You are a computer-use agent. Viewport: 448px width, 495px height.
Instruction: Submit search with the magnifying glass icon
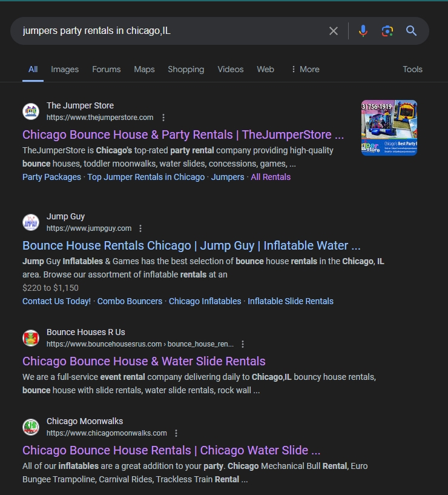411,31
